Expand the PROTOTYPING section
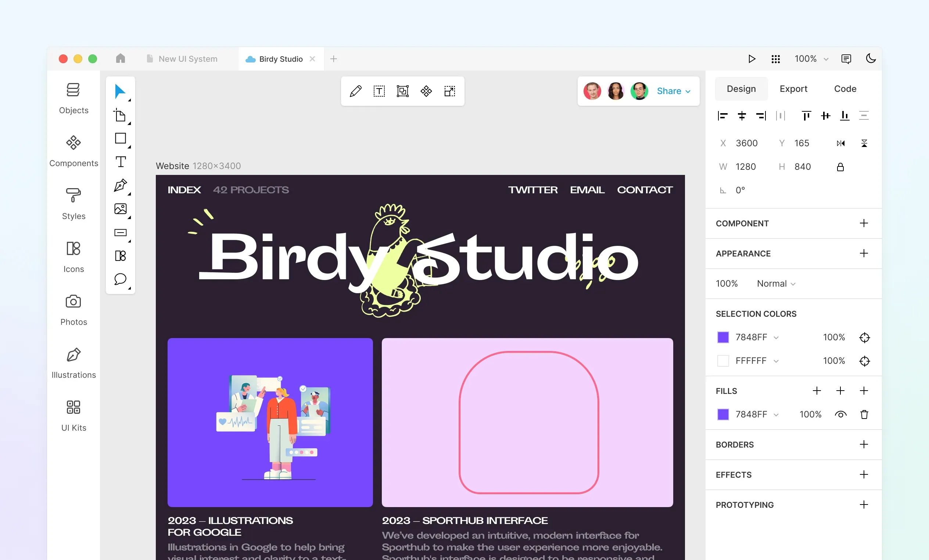The width and height of the screenshot is (929, 560). pyautogui.click(x=863, y=505)
